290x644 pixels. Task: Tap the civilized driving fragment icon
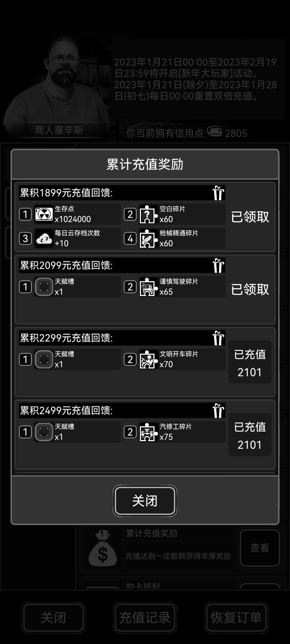tap(148, 359)
